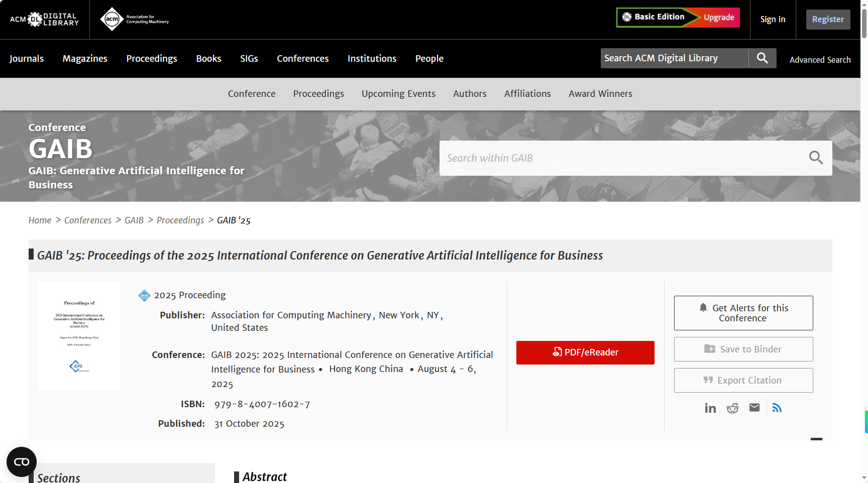This screenshot has width=868, height=483.
Task: Share the proceedings via email icon
Action: coord(754,408)
